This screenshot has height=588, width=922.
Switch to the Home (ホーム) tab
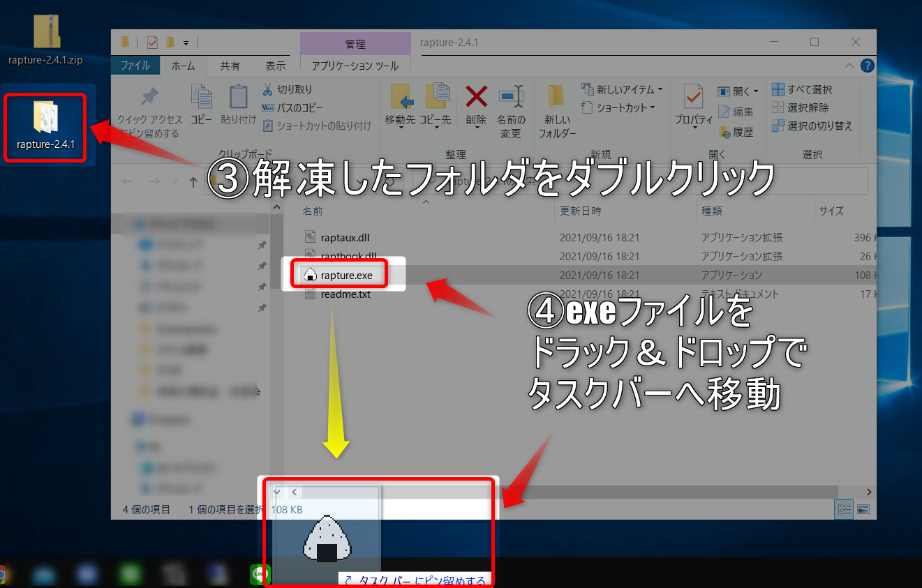[x=183, y=66]
